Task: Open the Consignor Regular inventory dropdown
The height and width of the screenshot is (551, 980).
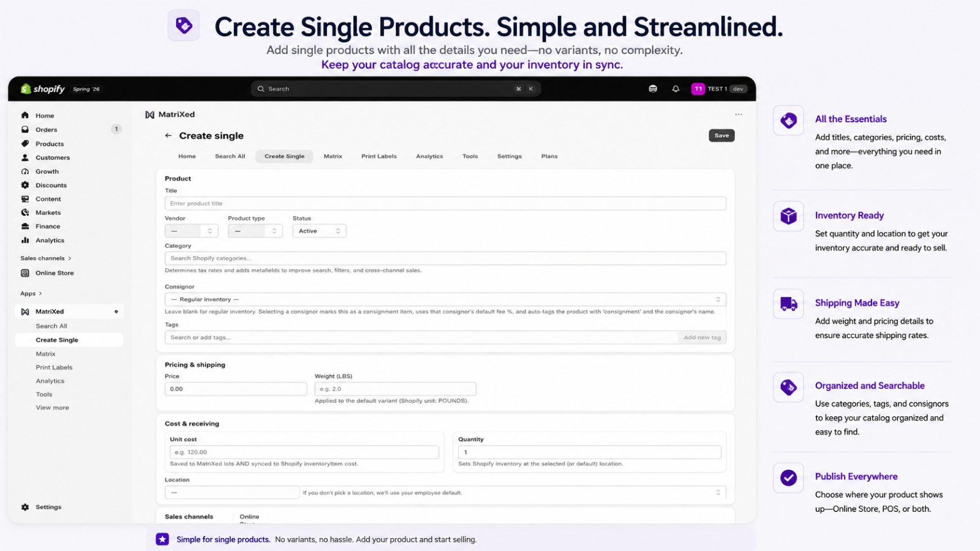Action: pyautogui.click(x=445, y=299)
